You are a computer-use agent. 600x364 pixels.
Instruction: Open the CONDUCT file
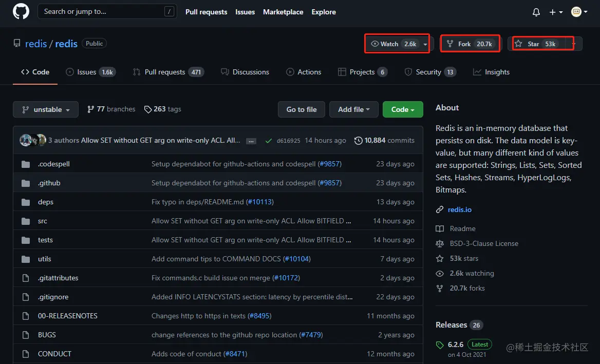point(54,354)
